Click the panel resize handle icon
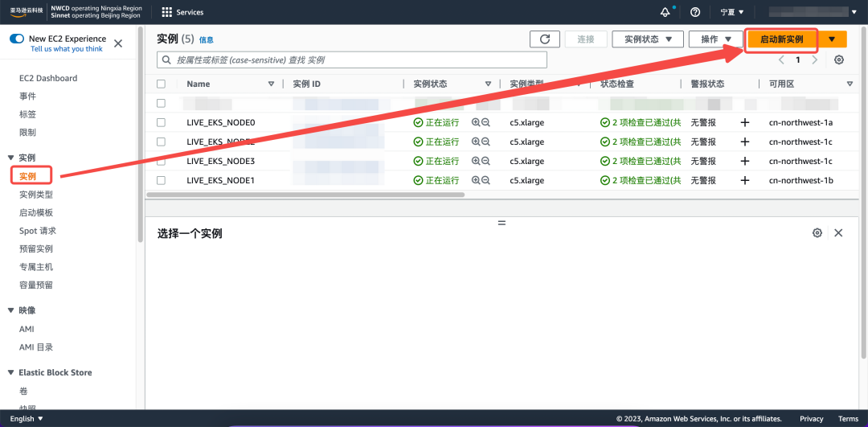 [x=502, y=223]
